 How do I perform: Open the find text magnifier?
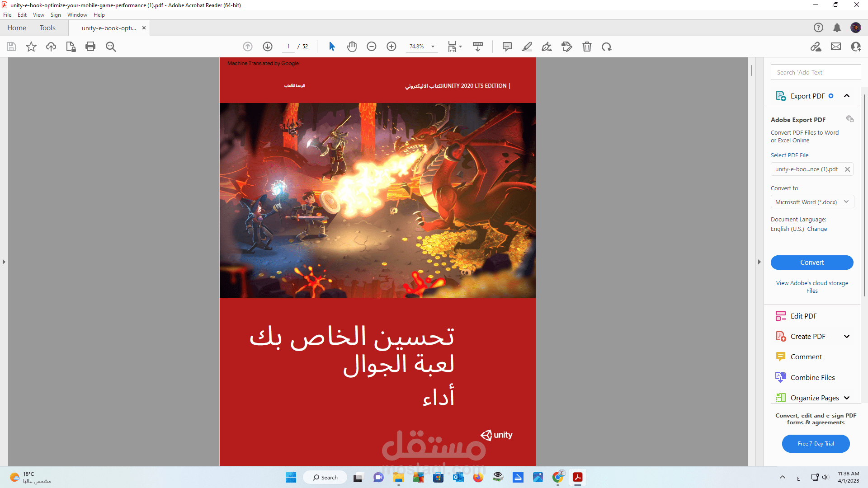[x=111, y=47]
